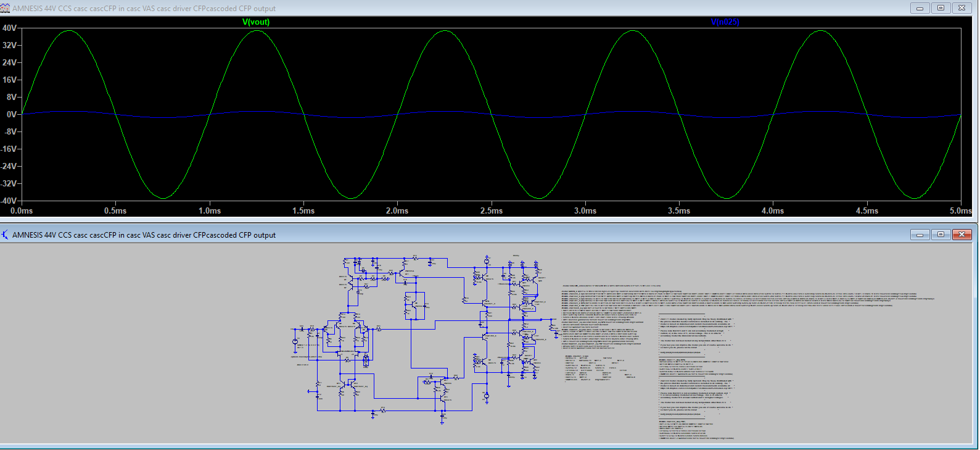Close the waveform plot window

click(961, 8)
